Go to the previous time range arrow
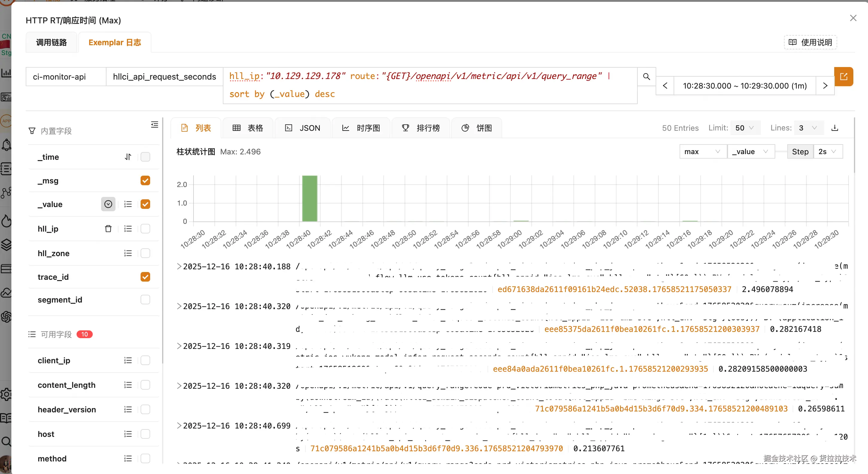This screenshot has height=474, width=868. pos(665,86)
